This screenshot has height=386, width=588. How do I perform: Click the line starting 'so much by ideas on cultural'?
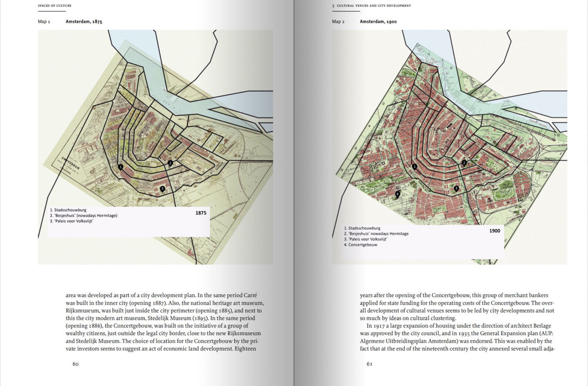tap(408, 318)
